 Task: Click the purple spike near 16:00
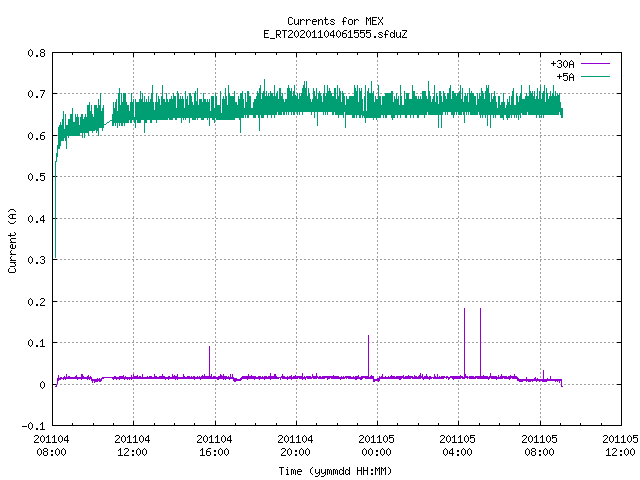(x=209, y=361)
